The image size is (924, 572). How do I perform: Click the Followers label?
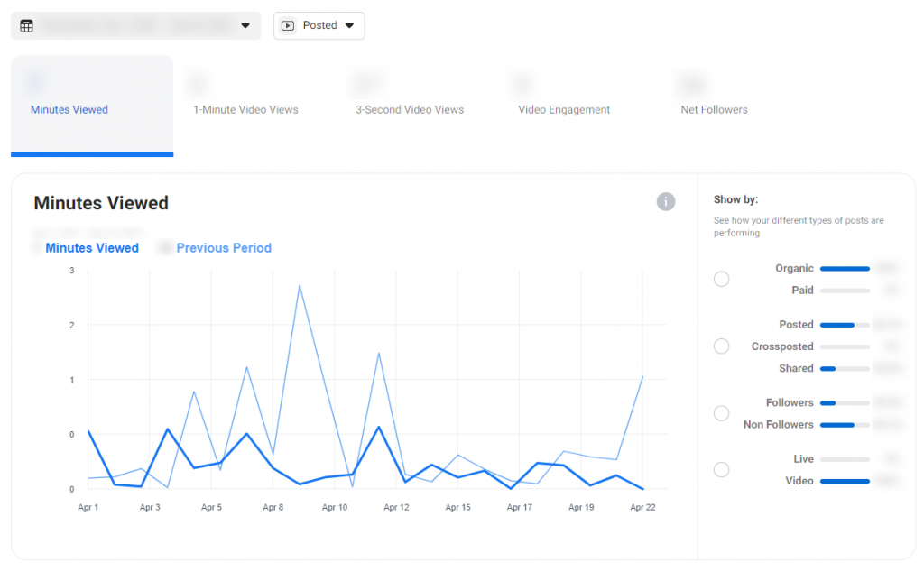pos(790,403)
